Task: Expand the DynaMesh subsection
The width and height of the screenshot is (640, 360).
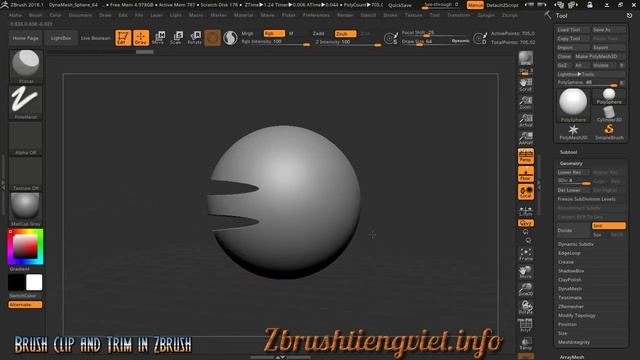Action: coord(570,289)
